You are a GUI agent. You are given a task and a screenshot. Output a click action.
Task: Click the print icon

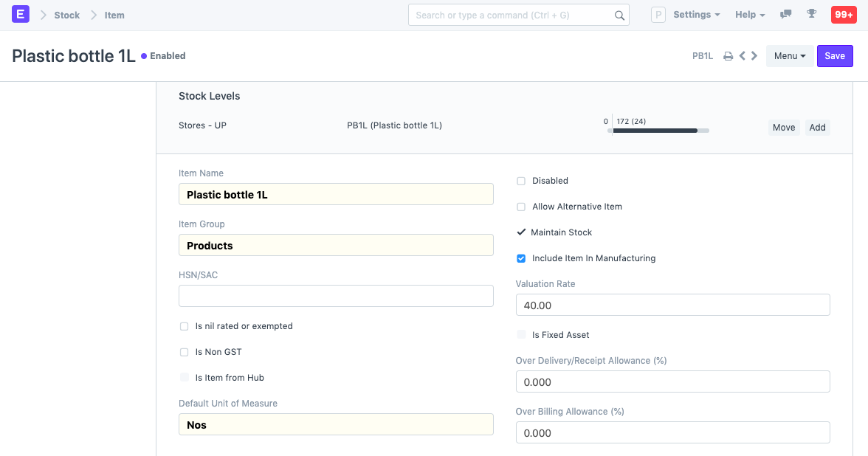pos(728,56)
